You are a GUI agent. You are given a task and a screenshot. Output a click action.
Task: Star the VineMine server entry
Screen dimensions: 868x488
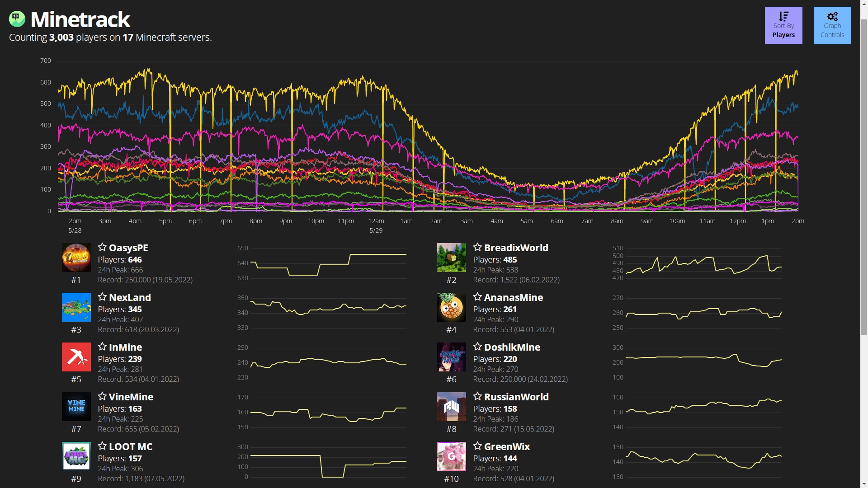[x=102, y=396]
